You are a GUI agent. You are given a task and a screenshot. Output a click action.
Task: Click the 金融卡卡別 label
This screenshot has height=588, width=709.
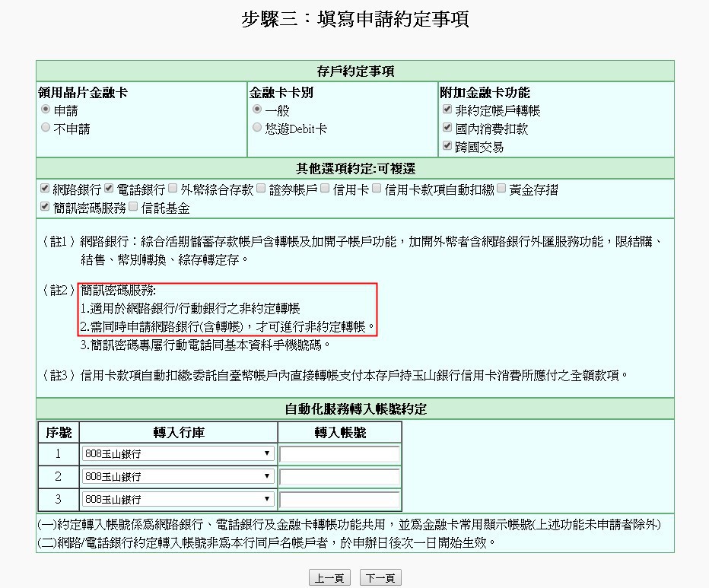pos(281,93)
